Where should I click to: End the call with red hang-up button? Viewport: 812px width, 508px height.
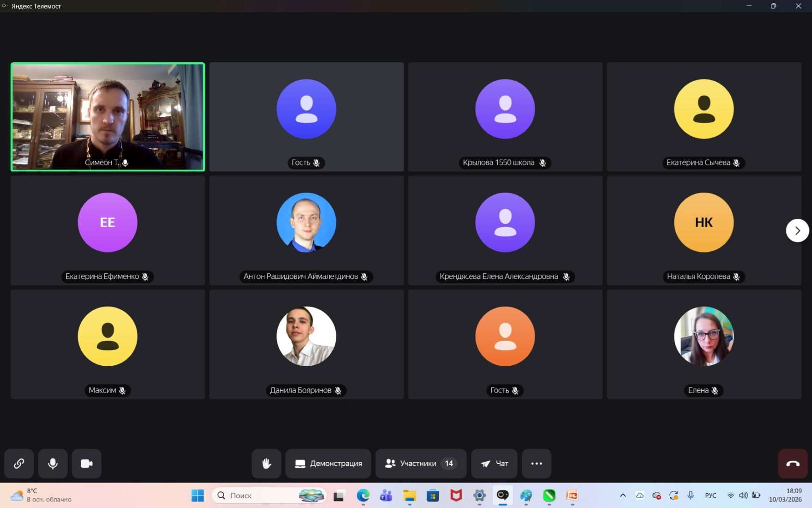pyautogui.click(x=793, y=463)
